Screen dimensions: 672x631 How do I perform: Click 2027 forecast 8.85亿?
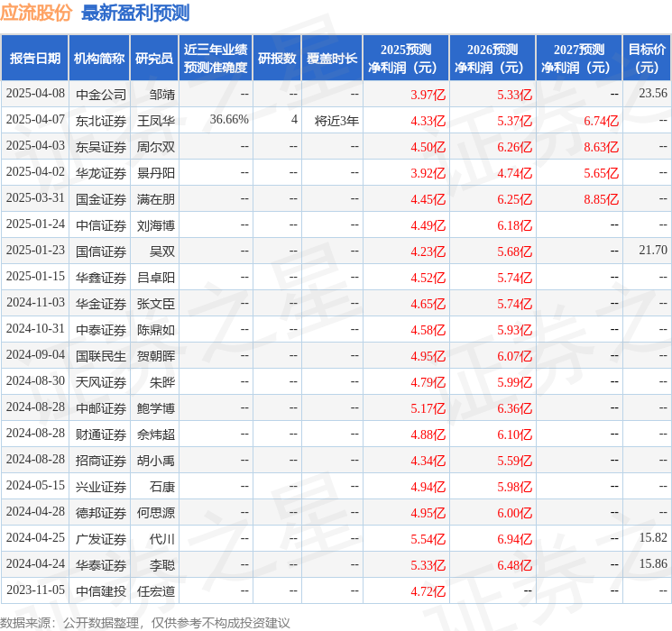point(601,199)
